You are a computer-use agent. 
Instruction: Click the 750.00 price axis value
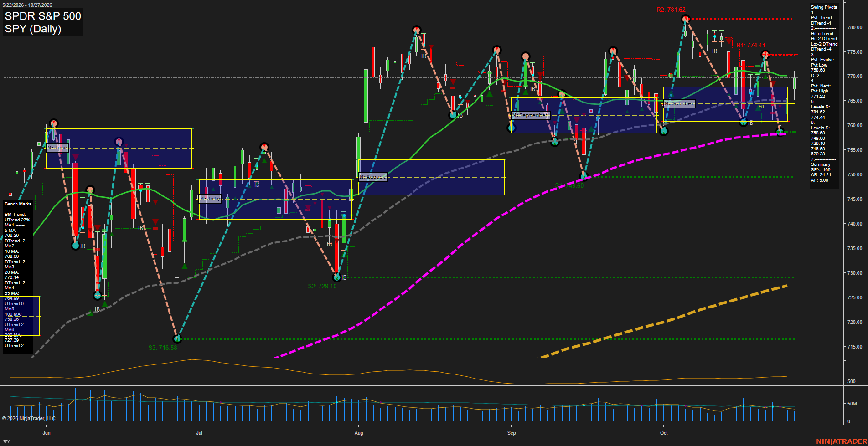point(855,174)
